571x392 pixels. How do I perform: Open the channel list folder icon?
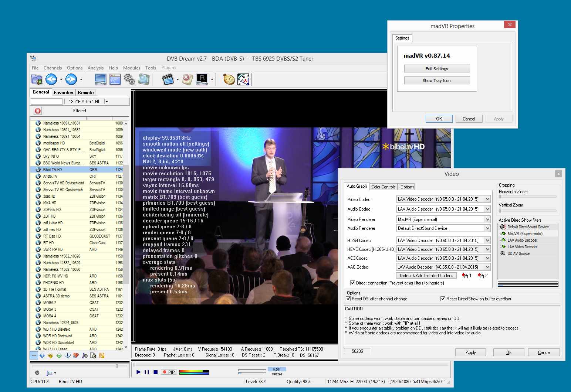[37, 79]
